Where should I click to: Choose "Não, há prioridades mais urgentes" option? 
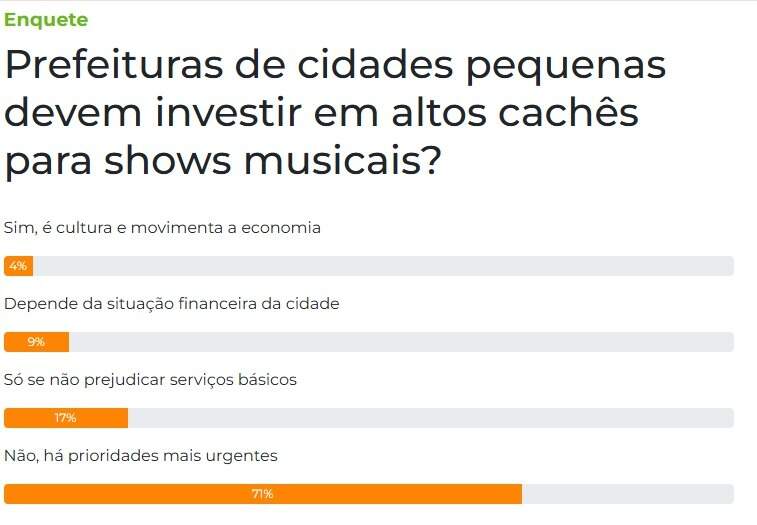[x=141, y=456]
